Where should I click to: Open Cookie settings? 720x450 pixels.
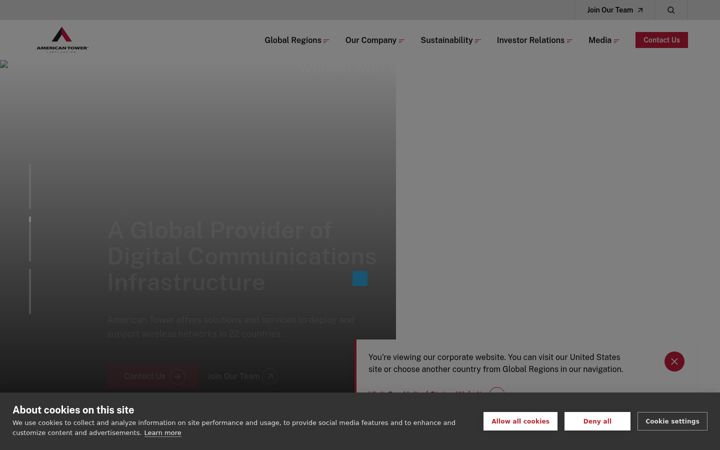(x=672, y=421)
